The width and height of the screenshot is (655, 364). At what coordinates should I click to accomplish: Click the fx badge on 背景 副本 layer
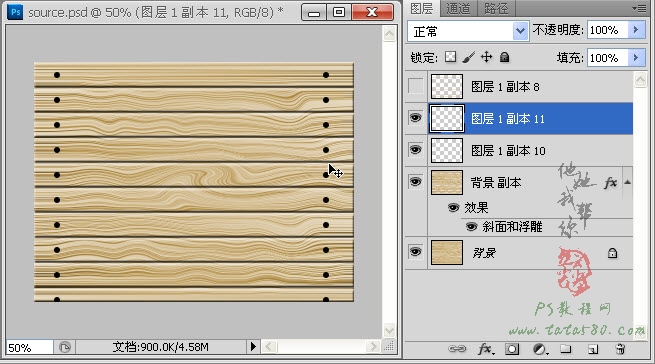(610, 182)
